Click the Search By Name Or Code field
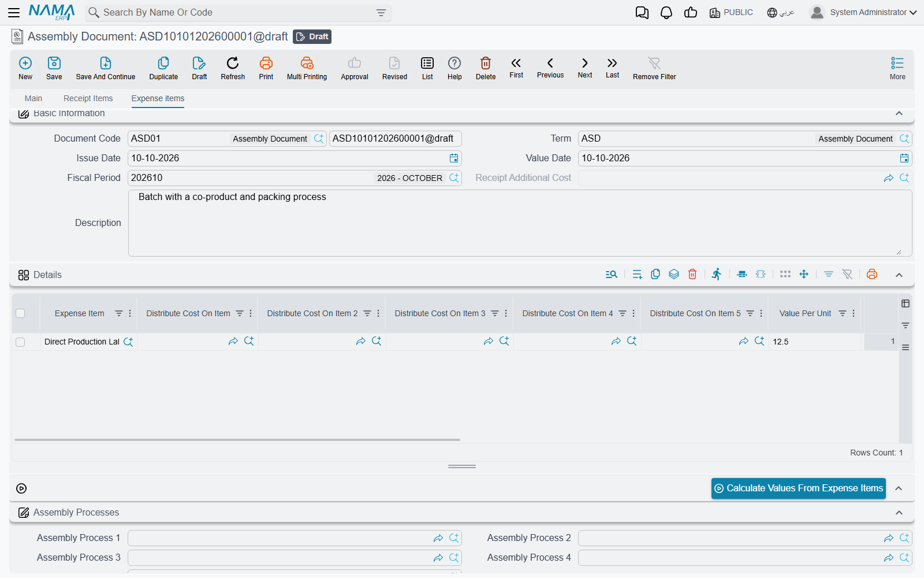Screen dimensions: 924x578 pyautogui.click(x=239, y=12)
